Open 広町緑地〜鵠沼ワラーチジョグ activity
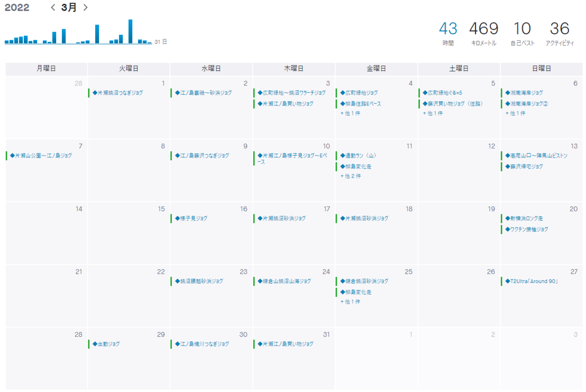The image size is (586, 392). tap(292, 93)
